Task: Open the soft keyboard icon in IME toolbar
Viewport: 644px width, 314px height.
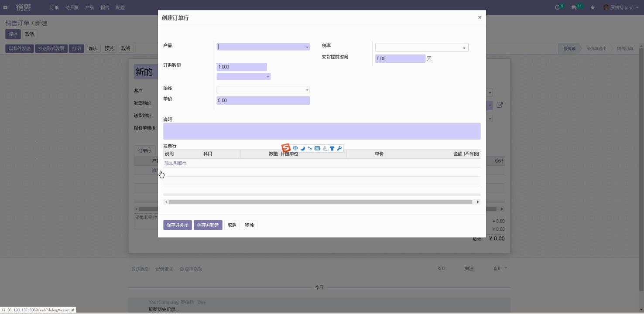Action: pos(317,148)
